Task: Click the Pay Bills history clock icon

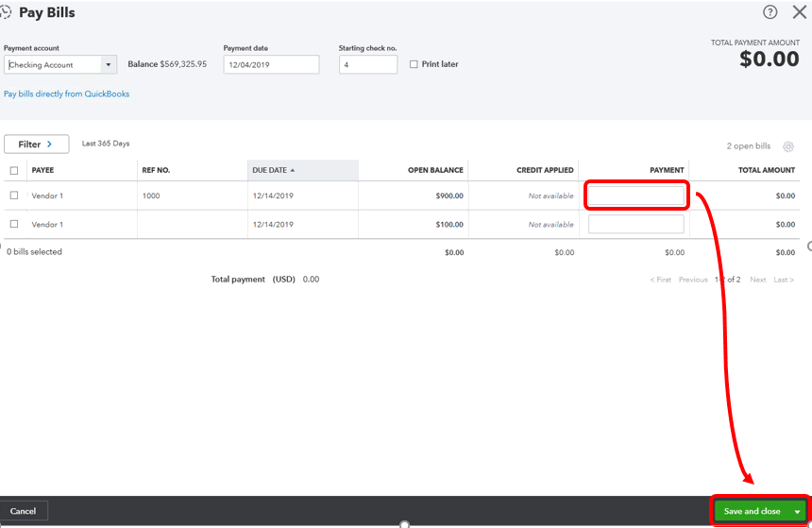Action: tap(6, 12)
